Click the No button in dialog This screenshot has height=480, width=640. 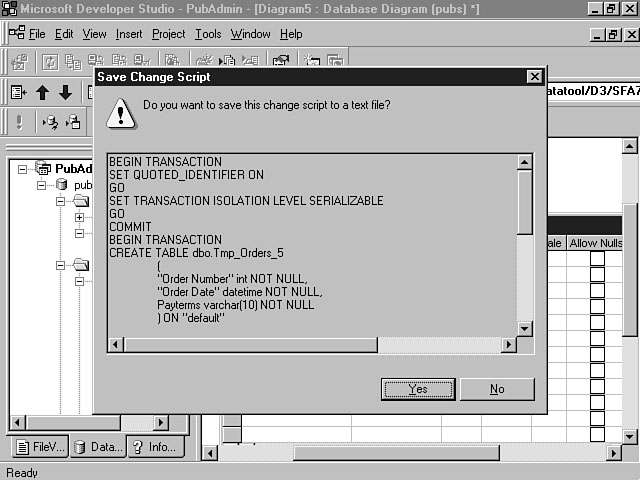click(497, 389)
